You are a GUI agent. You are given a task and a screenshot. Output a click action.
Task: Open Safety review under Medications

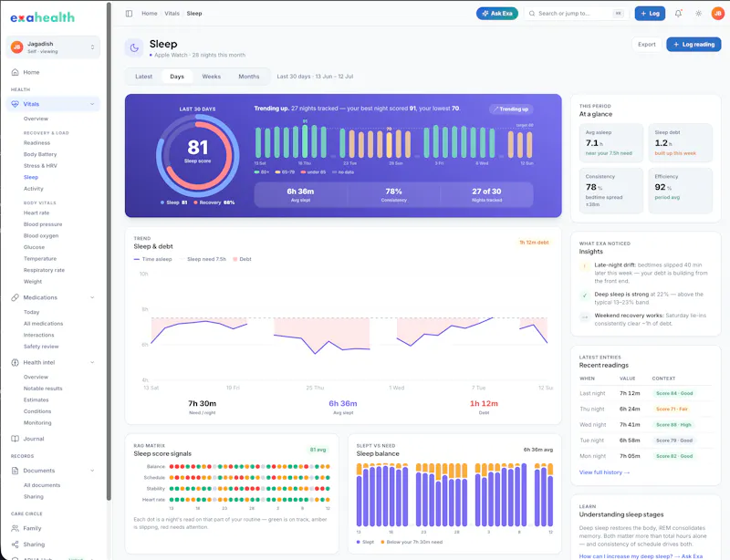(41, 347)
